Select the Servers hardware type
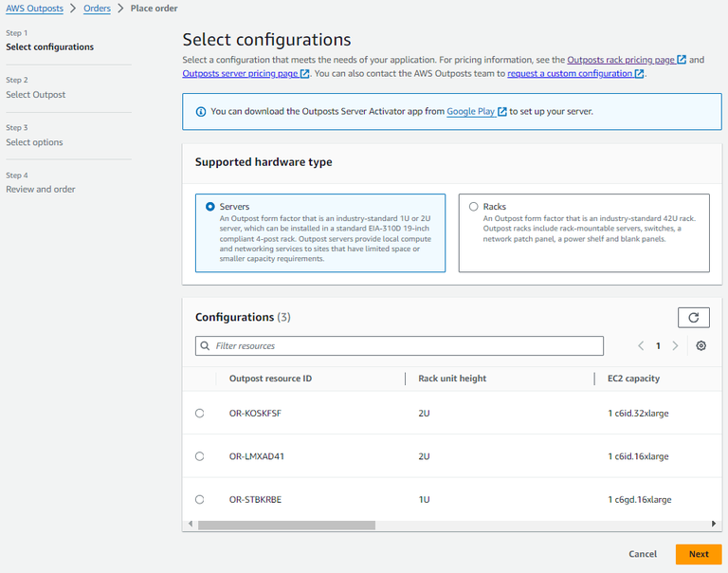 [209, 206]
